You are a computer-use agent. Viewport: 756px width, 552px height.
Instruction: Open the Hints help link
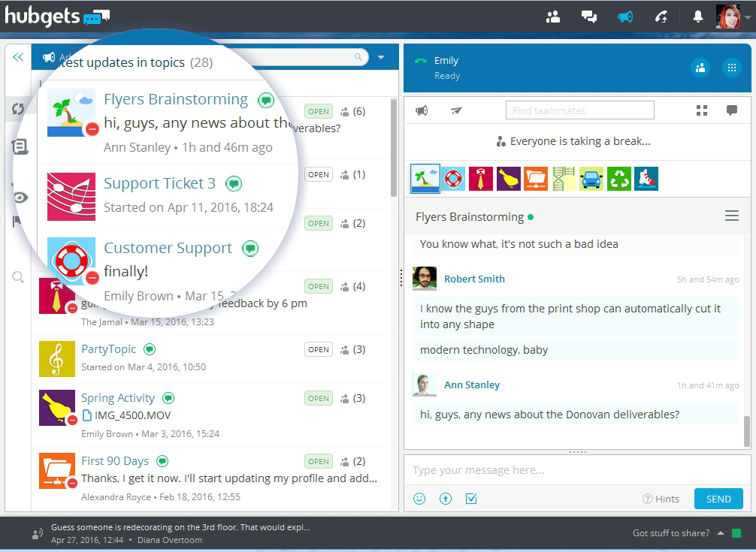[661, 499]
